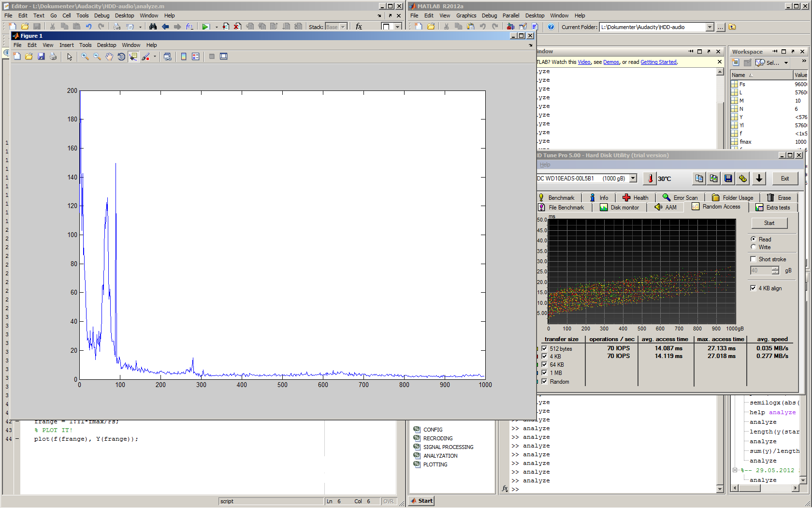Click the Find binoculars icon in Editor
Viewport: 812px width, 508px height.
(x=153, y=27)
